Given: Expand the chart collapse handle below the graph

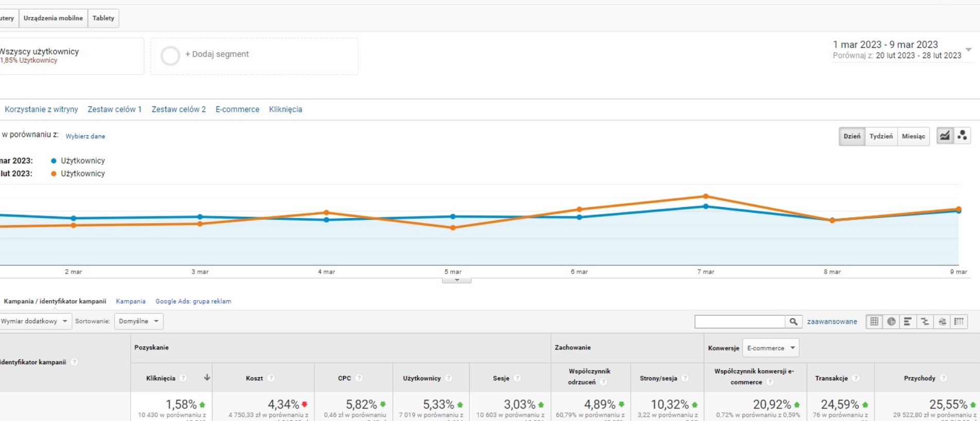Looking at the screenshot, I should 457,281.
